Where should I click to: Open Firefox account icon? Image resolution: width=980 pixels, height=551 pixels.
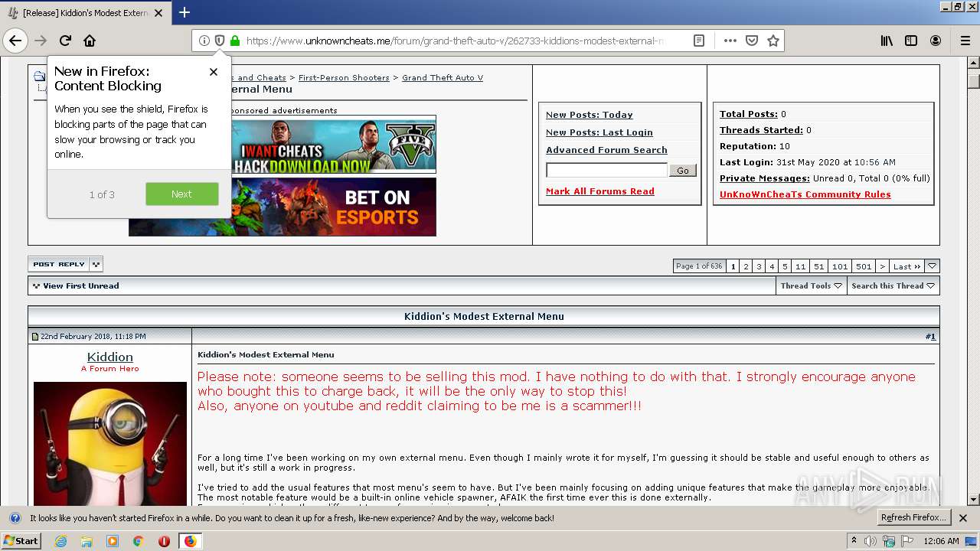pyautogui.click(x=936, y=41)
